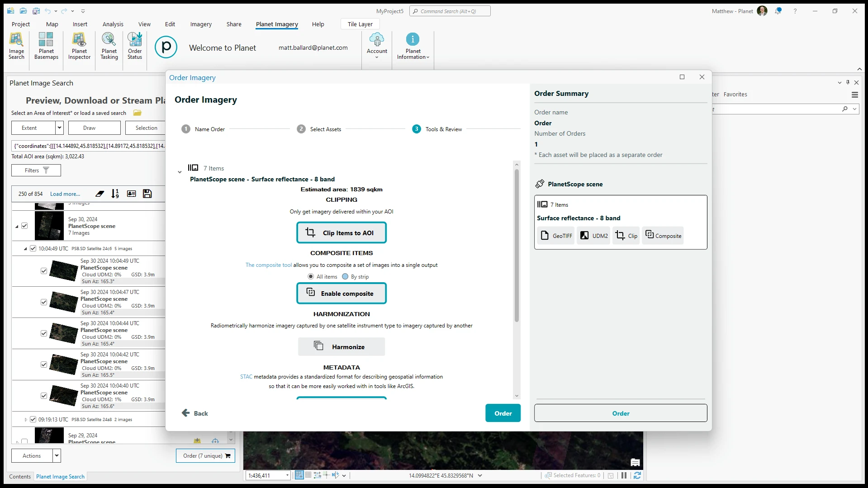Screen dimensions: 868x488
Task: Collapse the 7 Items section chevron
Action: pyautogui.click(x=180, y=172)
